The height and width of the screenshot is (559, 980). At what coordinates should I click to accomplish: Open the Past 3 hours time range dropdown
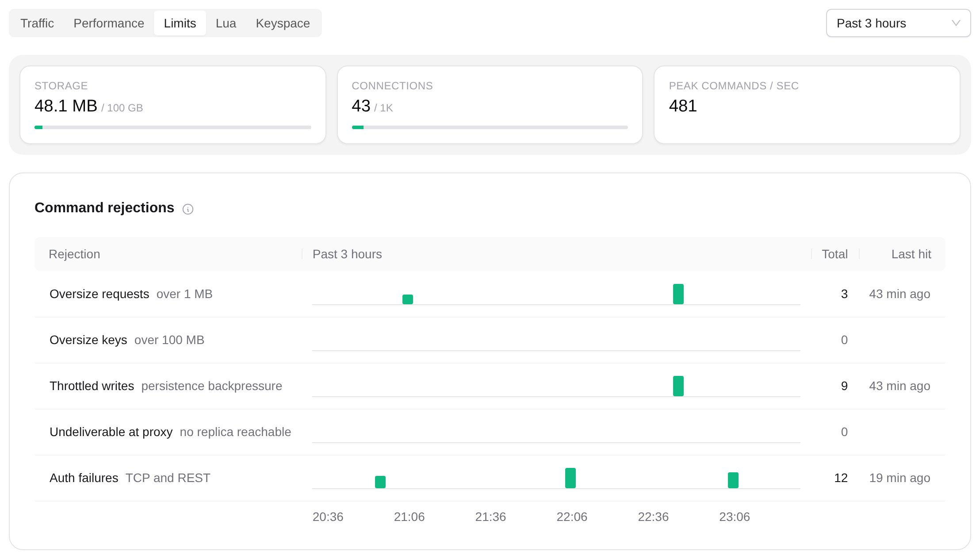tap(898, 23)
